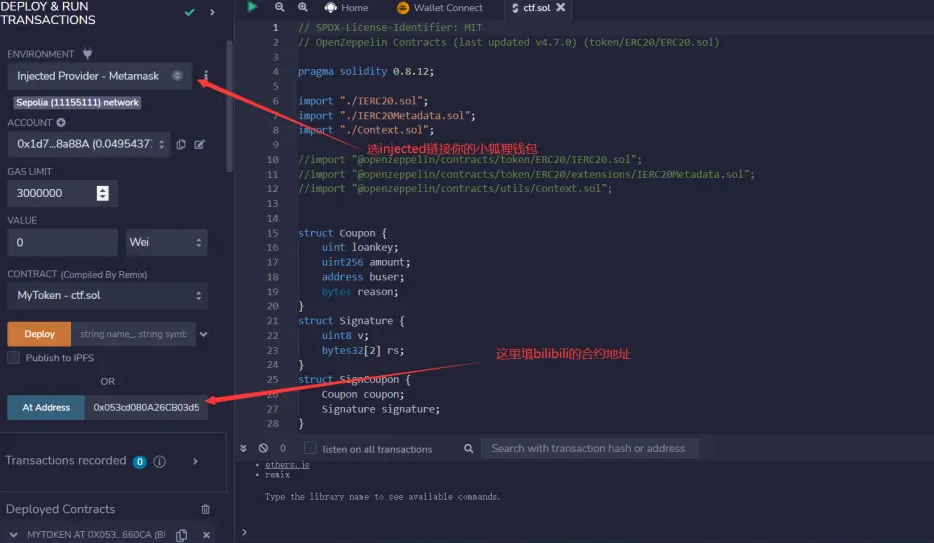Expand the MYTOKEN AT 0X053...660CA contract
Screen dimensions: 934x543
click(13, 535)
